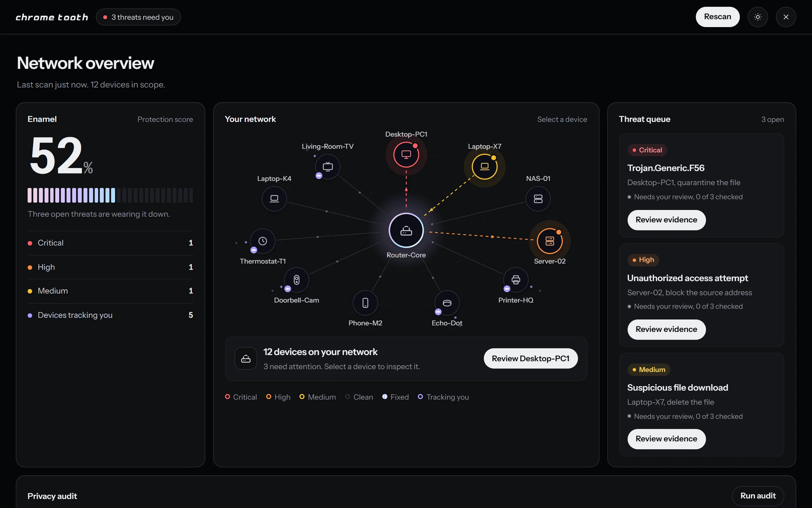The height and width of the screenshot is (508, 812).
Task: Select the Server-02 node
Action: click(x=549, y=241)
